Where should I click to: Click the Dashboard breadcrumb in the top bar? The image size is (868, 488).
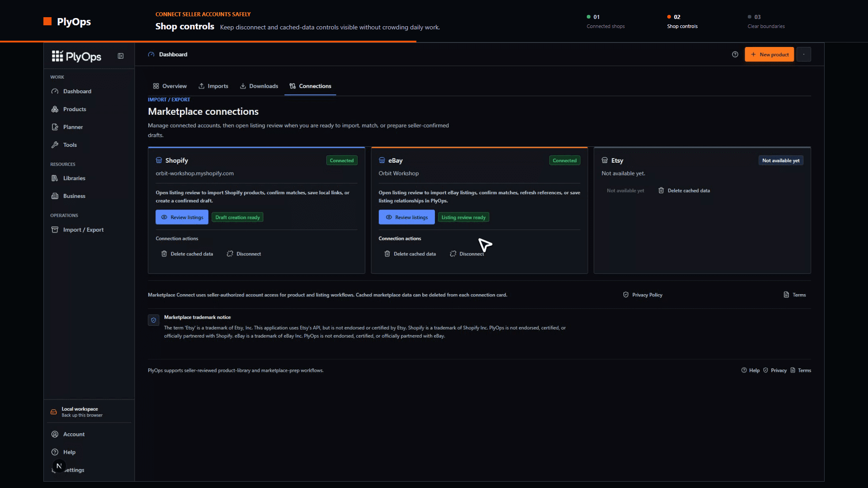pyautogui.click(x=168, y=54)
